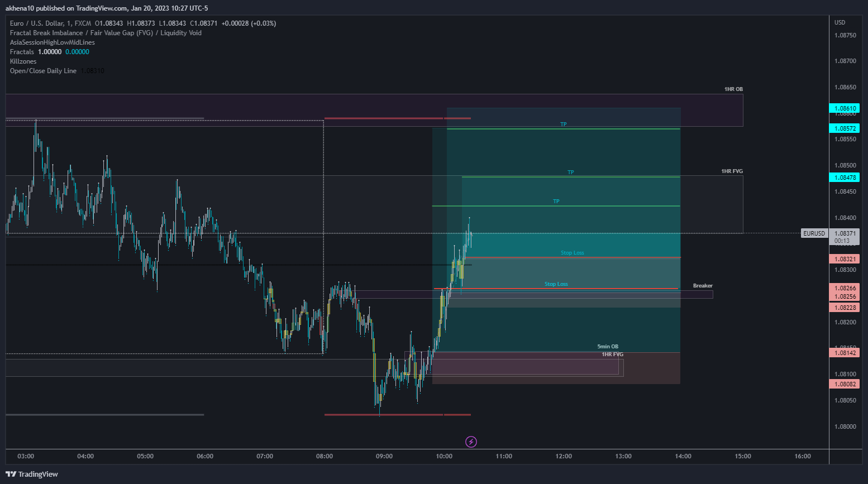Click the 13:00 time axis label
This screenshot has width=868, height=484.
623,456
